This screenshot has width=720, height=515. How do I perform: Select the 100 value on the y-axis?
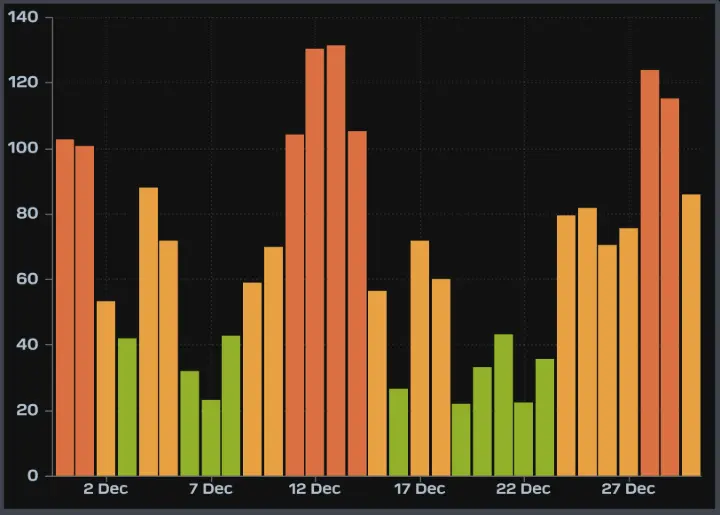pos(23,148)
